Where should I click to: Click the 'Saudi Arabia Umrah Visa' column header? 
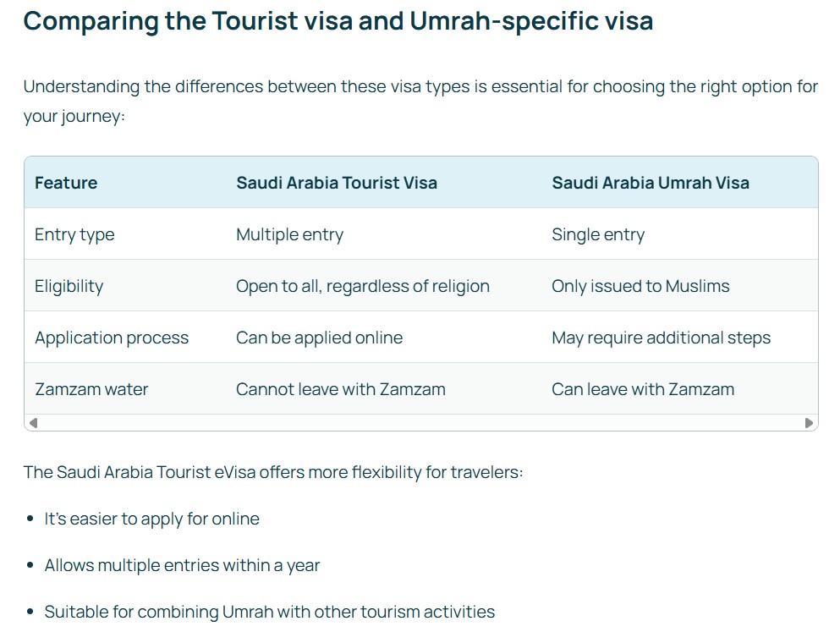650,182
